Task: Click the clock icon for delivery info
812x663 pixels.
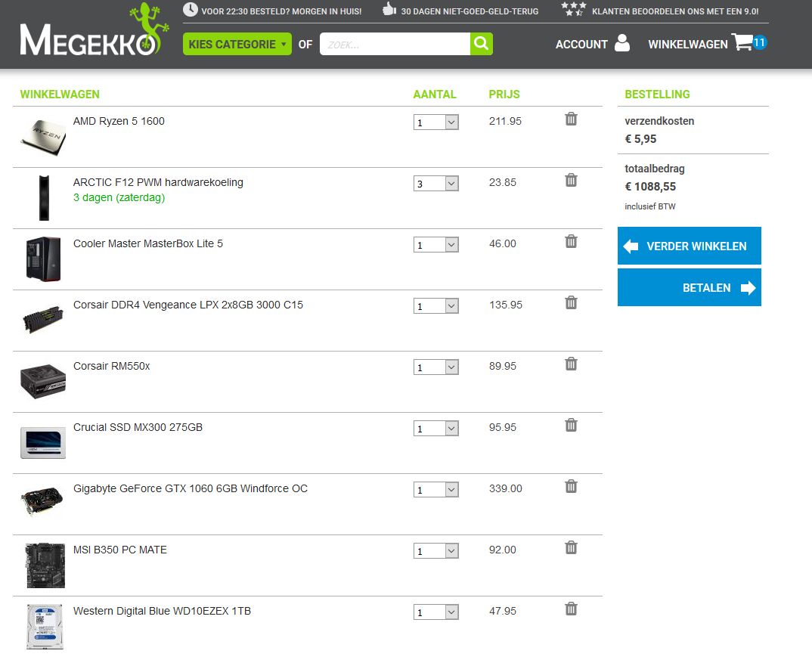Action: [191, 9]
